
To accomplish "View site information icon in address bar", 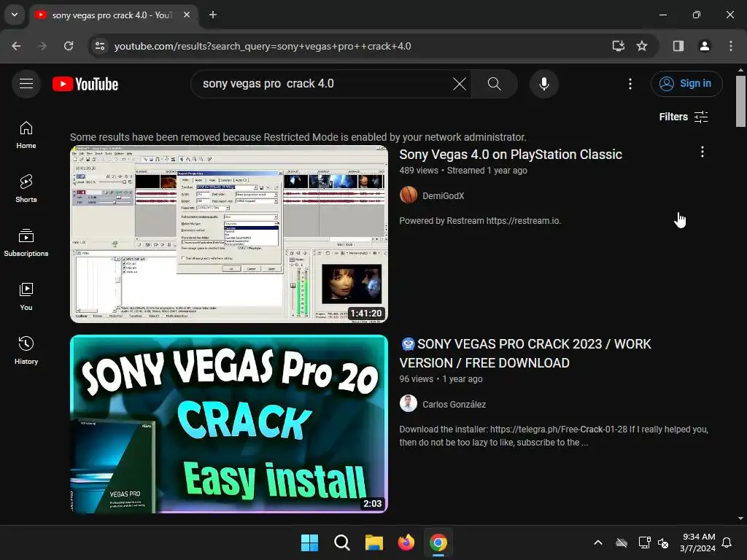I will point(100,46).
